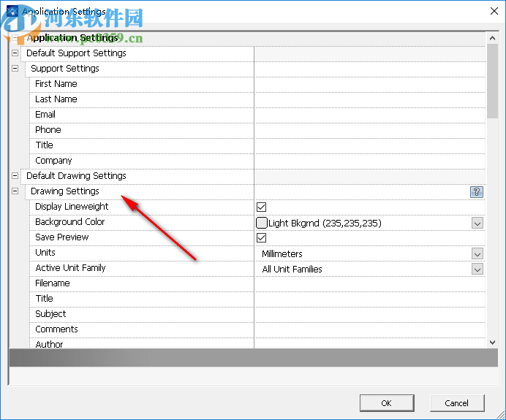Select the All Unit Families value
Viewport: 506px width, 420px height.
click(x=292, y=269)
